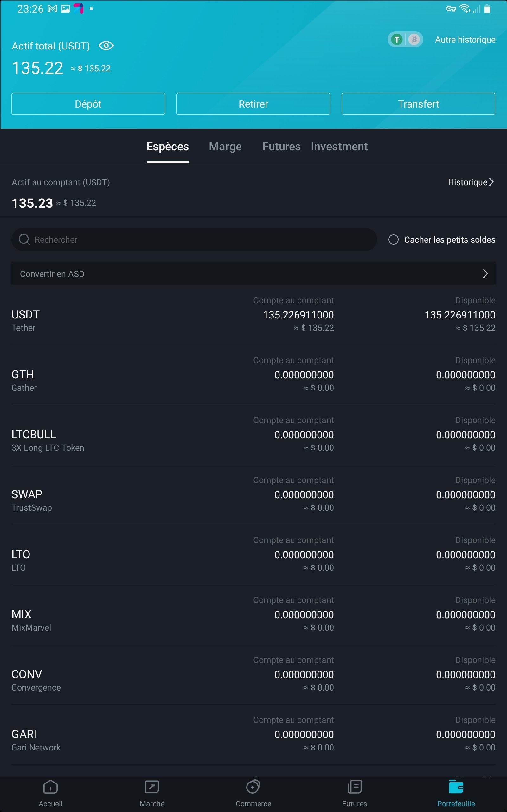Image resolution: width=507 pixels, height=812 pixels.
Task: Open Historique with the chevron
Action: tap(491, 182)
